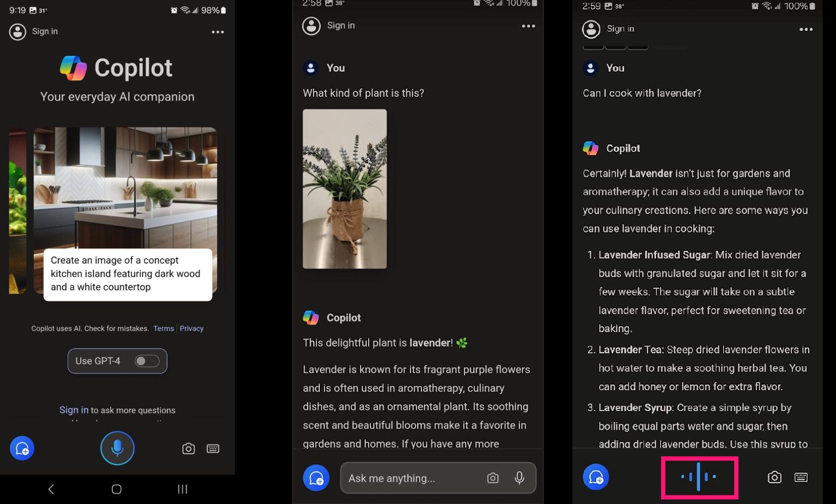This screenshot has width=836, height=504.
Task: Select text 'Can I cook with lavender?'
Action: 642,93
